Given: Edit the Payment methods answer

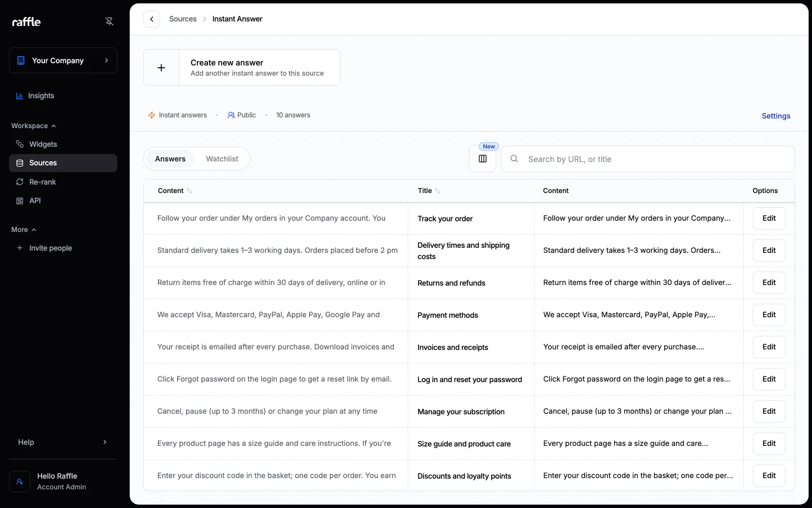Looking at the screenshot, I should click(x=769, y=315).
